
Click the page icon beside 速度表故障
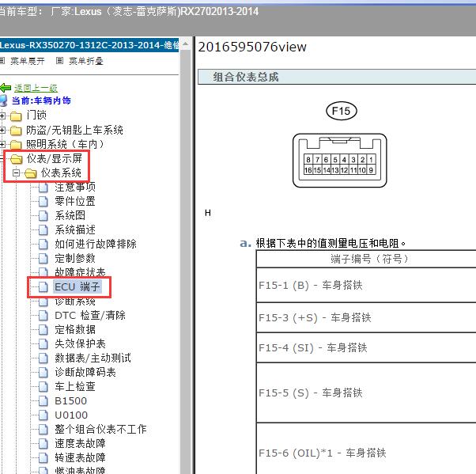coord(43,444)
